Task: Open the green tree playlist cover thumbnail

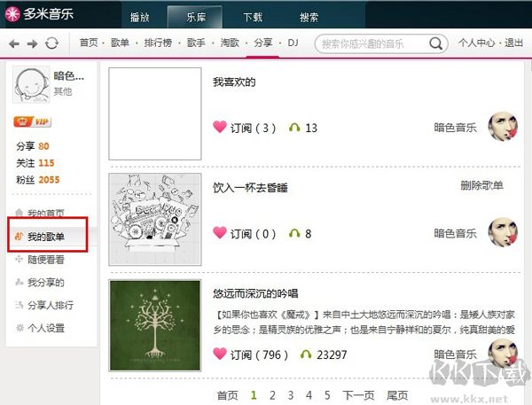Action: pos(155,325)
